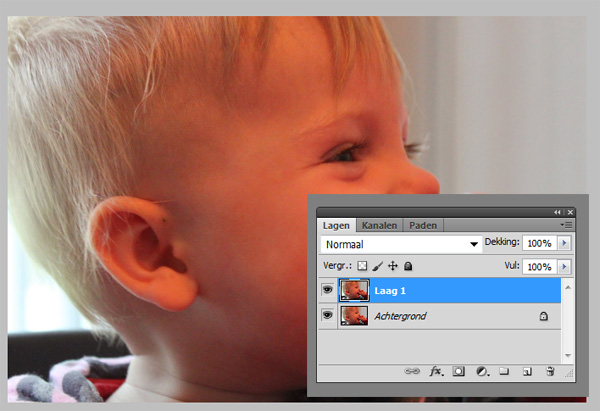This screenshot has width=600, height=411.
Task: Create a new layer
Action: [x=527, y=372]
